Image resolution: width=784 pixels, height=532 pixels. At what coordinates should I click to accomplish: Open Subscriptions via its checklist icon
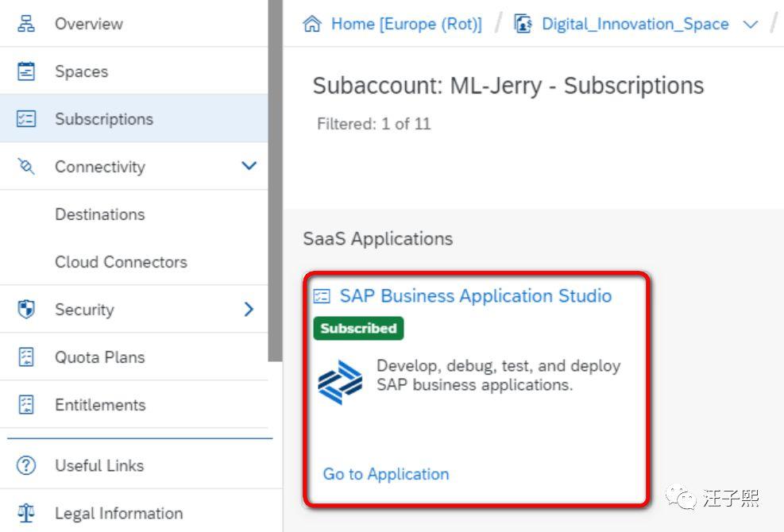pos(26,118)
